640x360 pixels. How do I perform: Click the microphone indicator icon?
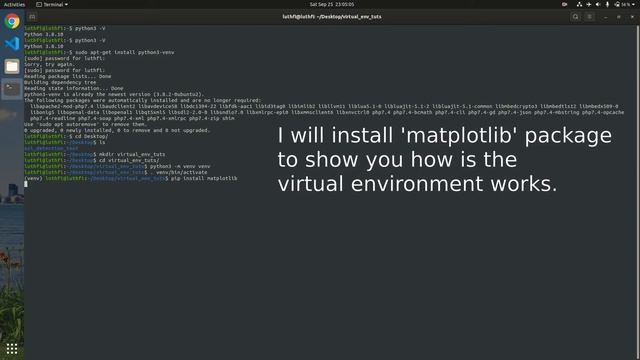[607, 4]
